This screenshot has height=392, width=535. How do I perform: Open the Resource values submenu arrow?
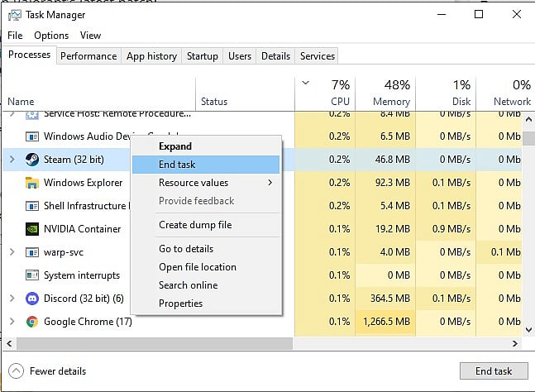270,183
